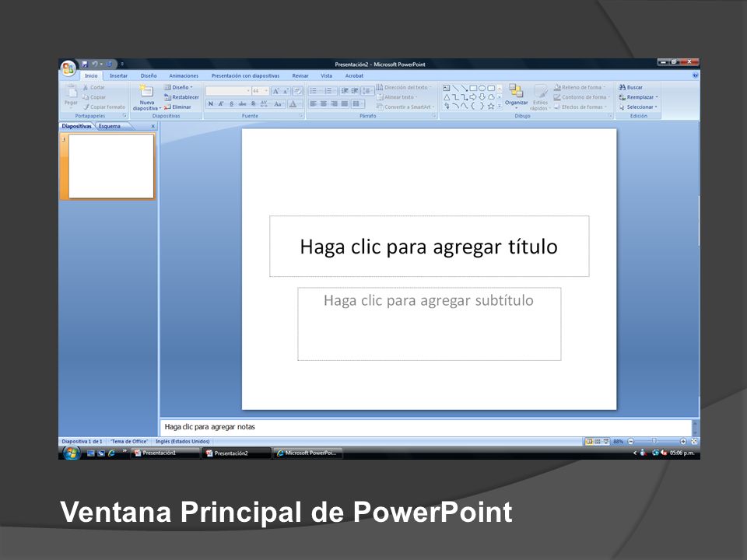Expand the shapes gallery more arrow
747x560 pixels.
500,107
